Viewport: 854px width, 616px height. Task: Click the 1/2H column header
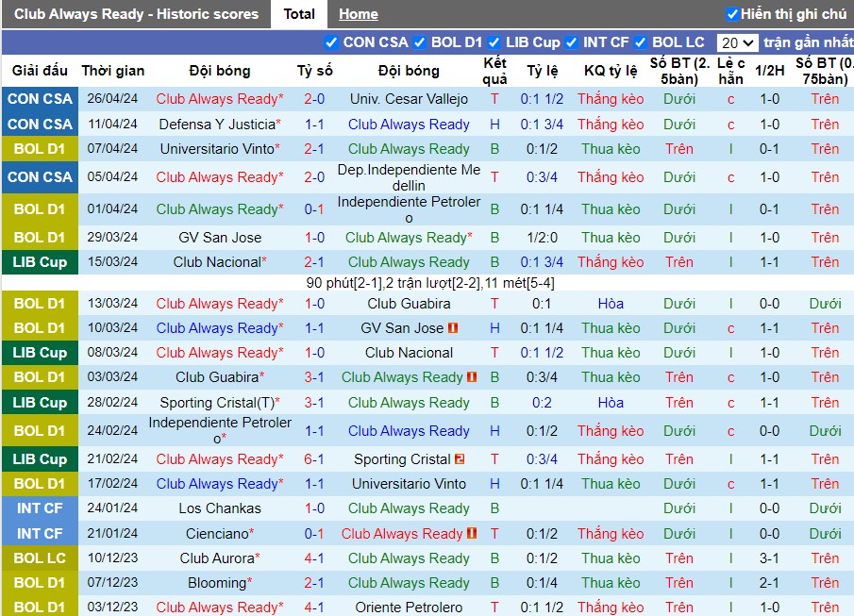pyautogui.click(x=770, y=71)
